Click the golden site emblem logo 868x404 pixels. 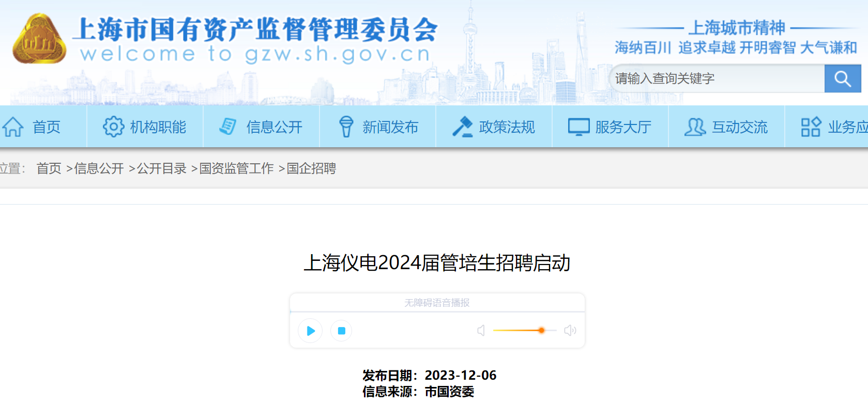39,39
